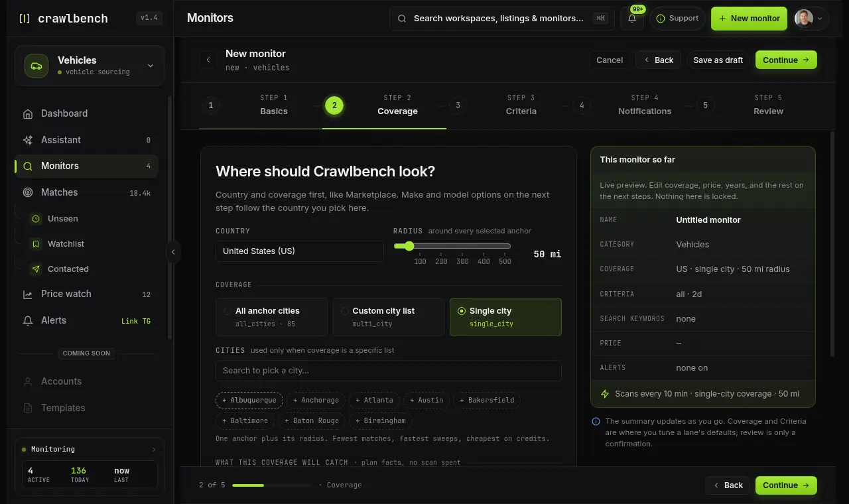Screen dimensions: 849x504
Task: Click the Accounts person icon
Action: pos(28,382)
